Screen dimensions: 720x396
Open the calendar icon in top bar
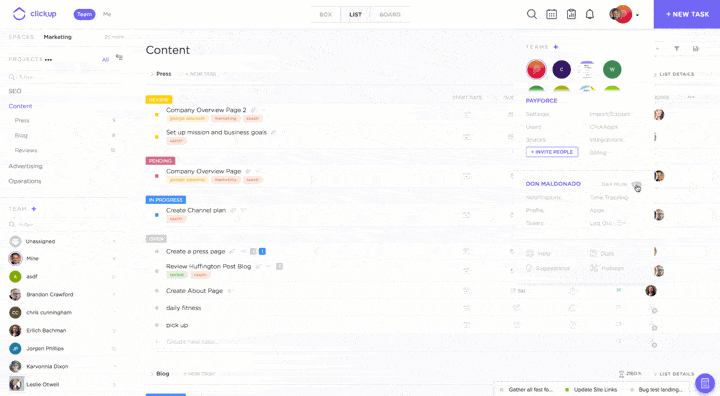point(551,14)
